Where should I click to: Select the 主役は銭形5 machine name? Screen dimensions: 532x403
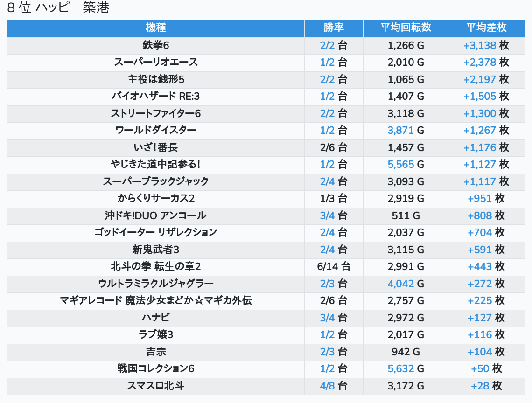pyautogui.click(x=156, y=79)
